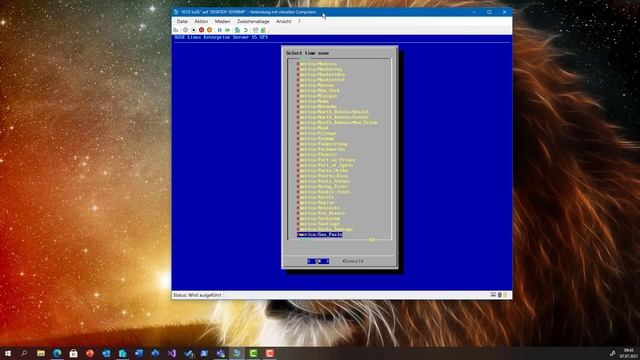Image resolution: width=640 pixels, height=360 pixels.
Task: Select America/Sao_Paulo in the list
Action: [320, 235]
